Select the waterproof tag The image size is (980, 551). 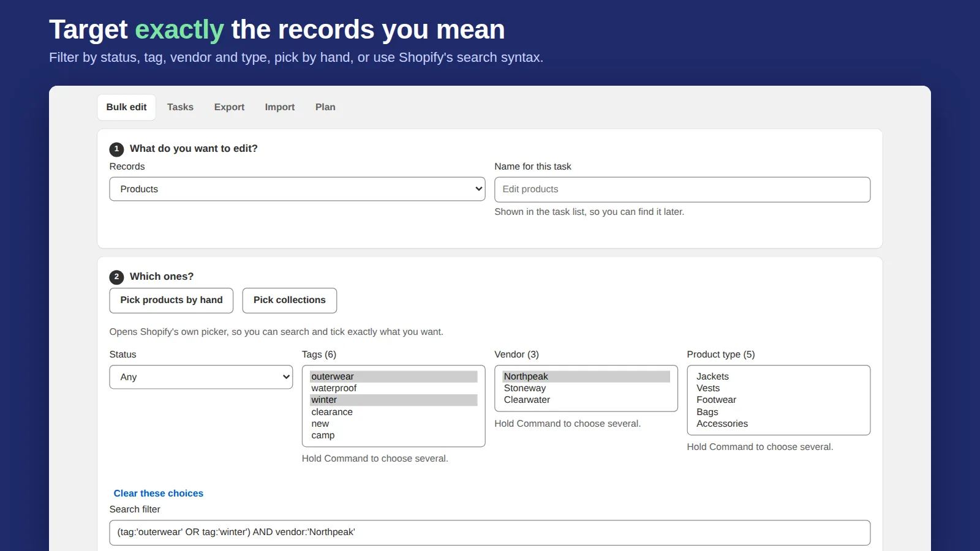coord(394,388)
